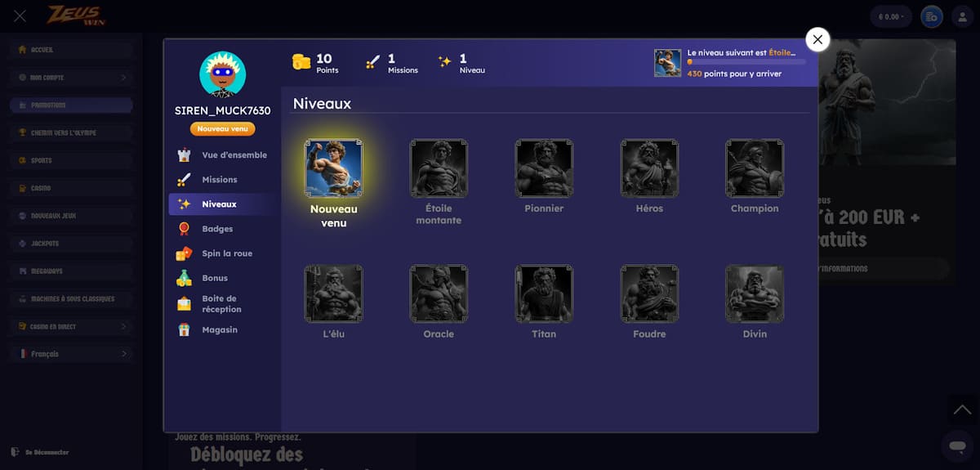Click the rewards icon in top bar
Image resolution: width=980 pixels, height=470 pixels.
pos(931,16)
